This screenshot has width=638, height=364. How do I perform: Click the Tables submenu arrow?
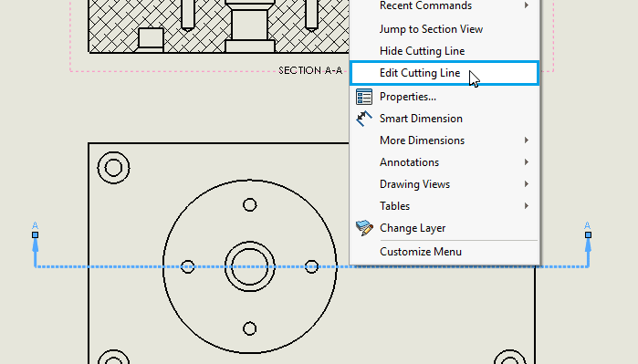click(527, 206)
